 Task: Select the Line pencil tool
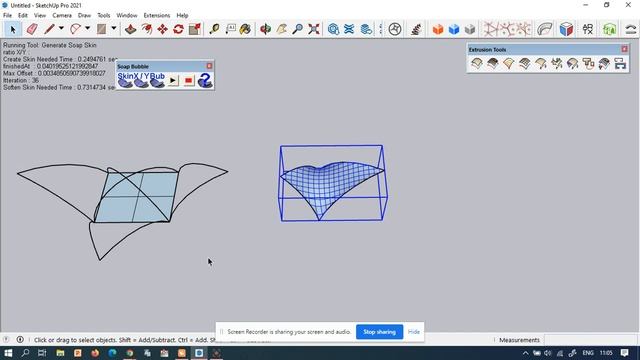[49, 29]
